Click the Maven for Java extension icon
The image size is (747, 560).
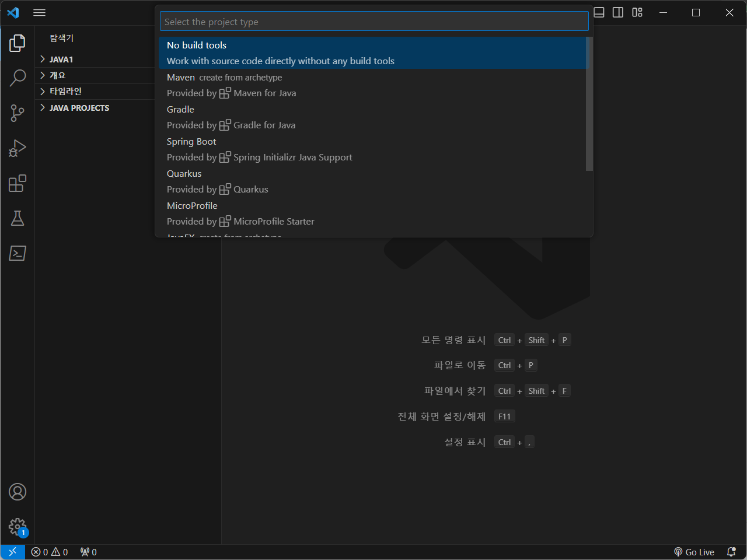(x=225, y=93)
